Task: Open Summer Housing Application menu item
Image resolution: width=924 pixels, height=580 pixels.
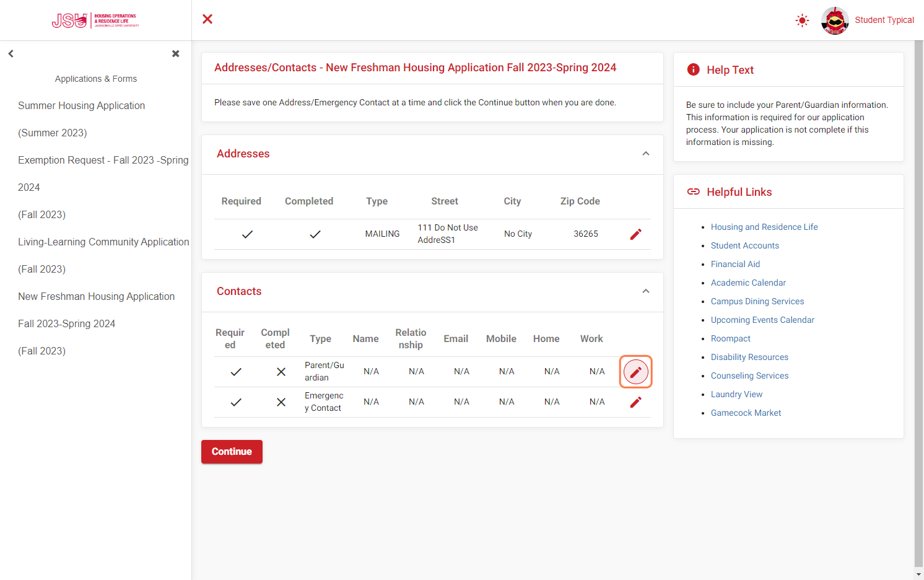Action: click(x=82, y=119)
